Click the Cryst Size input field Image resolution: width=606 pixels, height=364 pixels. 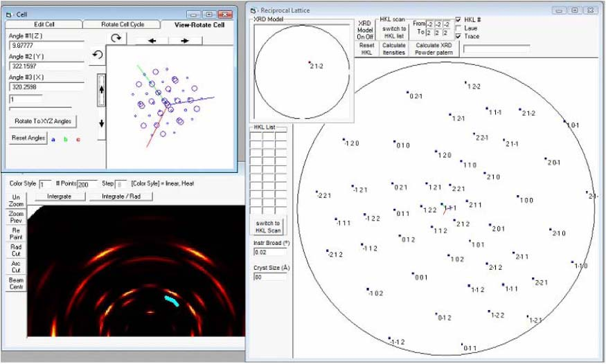pos(269,277)
